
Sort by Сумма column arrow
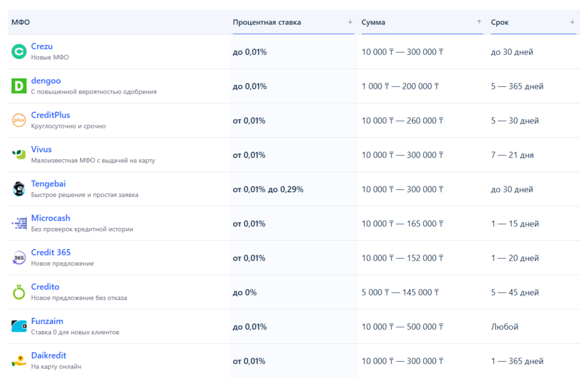point(479,22)
